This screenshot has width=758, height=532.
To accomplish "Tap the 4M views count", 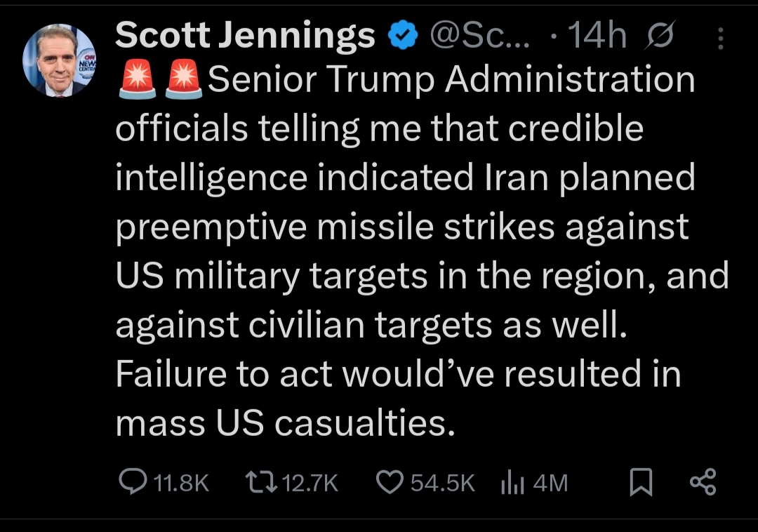I will coord(550,482).
